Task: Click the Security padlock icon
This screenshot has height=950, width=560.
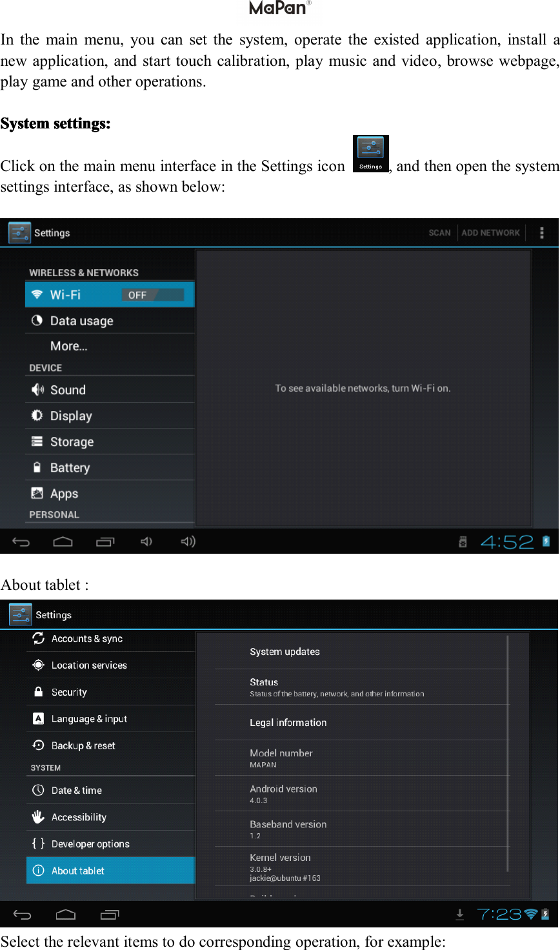Action: [37, 691]
